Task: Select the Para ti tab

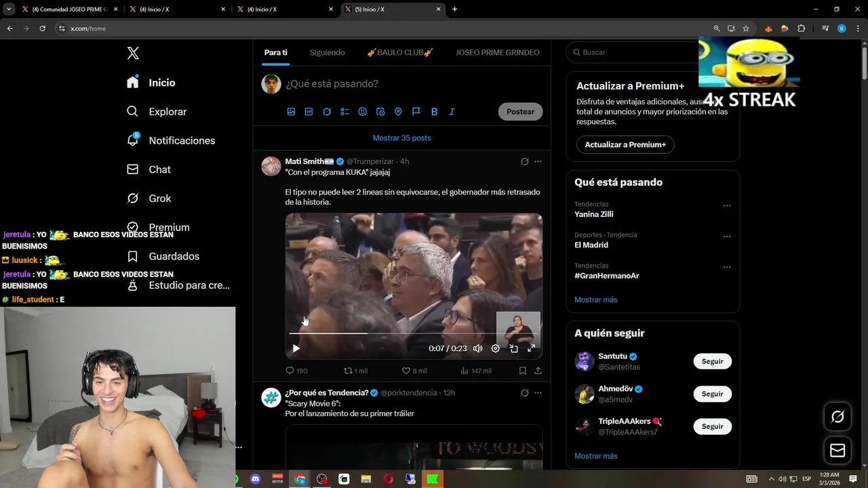Action: (x=276, y=52)
